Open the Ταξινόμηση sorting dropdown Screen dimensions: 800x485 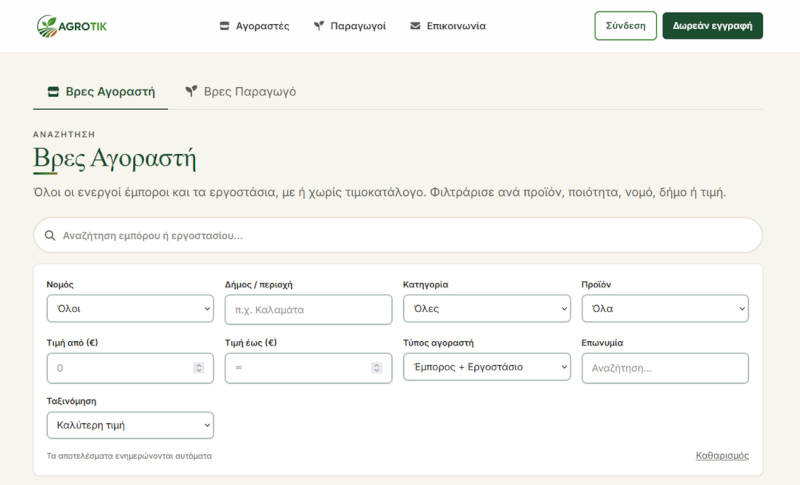[130, 425]
